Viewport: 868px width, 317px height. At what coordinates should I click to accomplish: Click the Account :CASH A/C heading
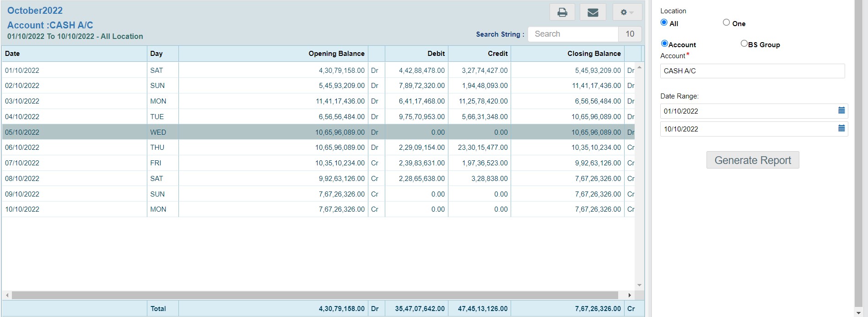pos(50,25)
